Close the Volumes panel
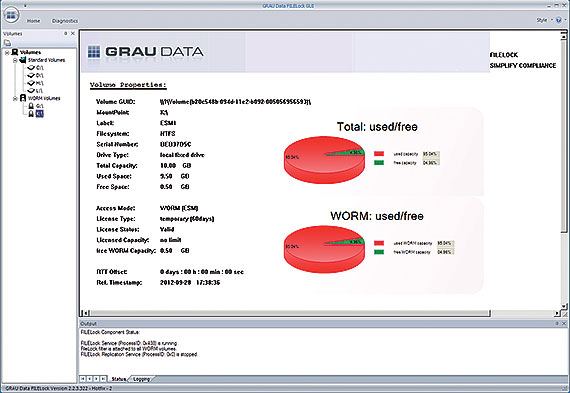Screen dimensions: 570x393 coord(73,33)
